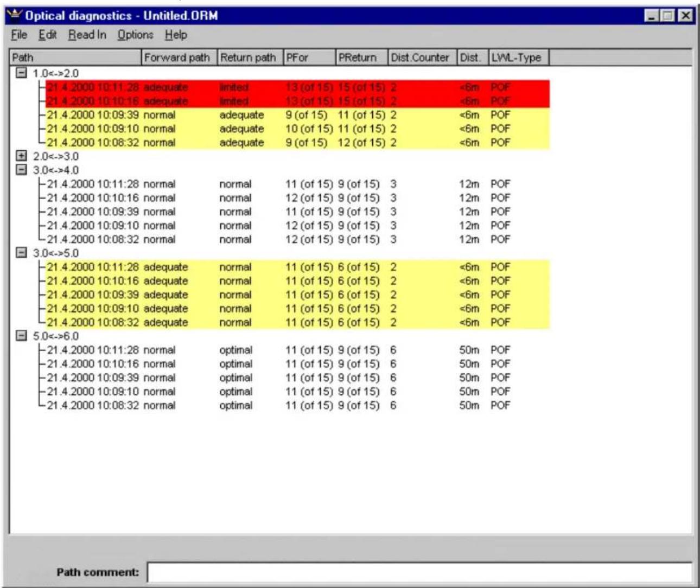Collapse the 3.0<->4.0 path node

(x=21, y=170)
